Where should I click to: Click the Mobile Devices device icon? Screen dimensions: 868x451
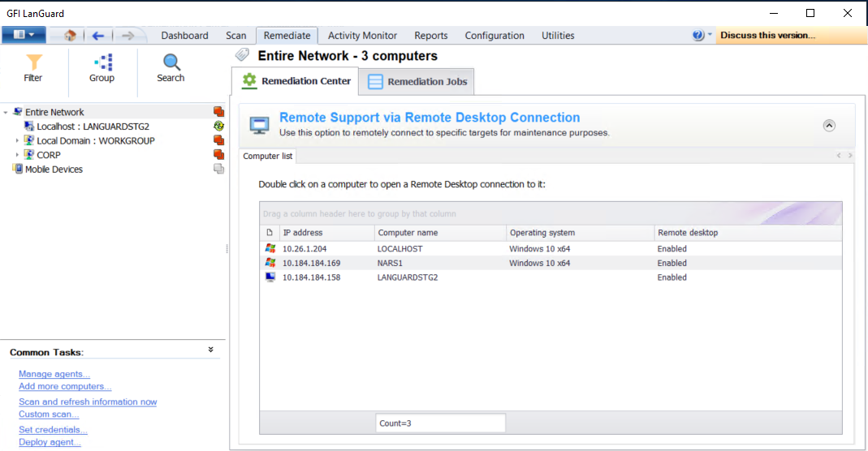pyautogui.click(x=18, y=169)
